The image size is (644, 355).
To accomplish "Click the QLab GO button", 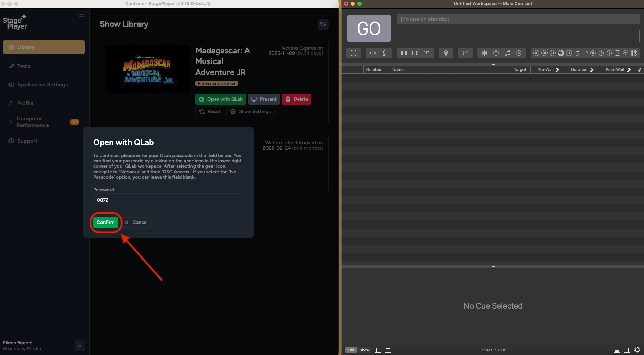I will pyautogui.click(x=369, y=29).
